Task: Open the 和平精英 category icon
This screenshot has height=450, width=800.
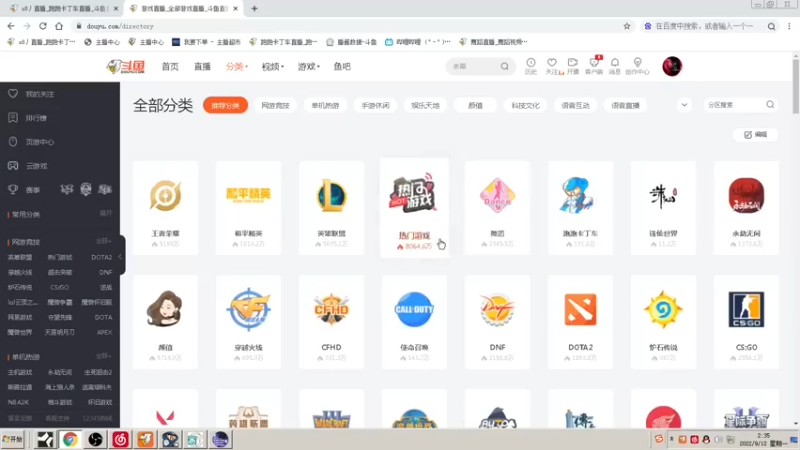Action: [x=248, y=195]
